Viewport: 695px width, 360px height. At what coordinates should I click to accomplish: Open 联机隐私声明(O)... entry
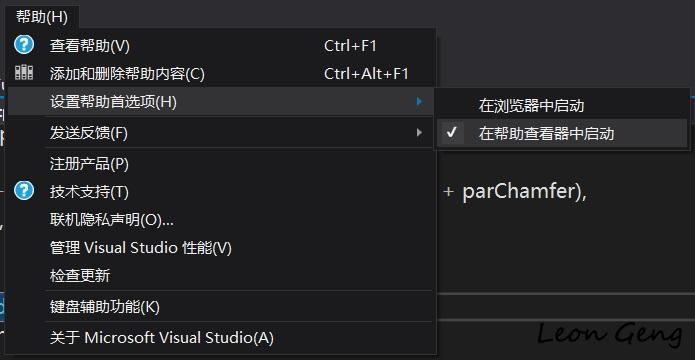220,219
